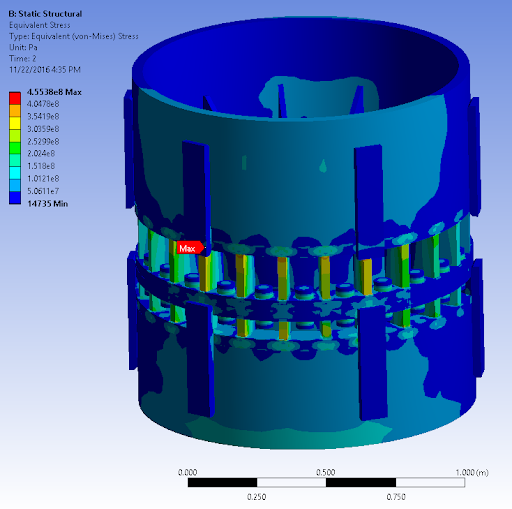Viewport: 512px width, 509px height.
Task: Click the 2.024e8 legend value
Action: click(x=41, y=154)
